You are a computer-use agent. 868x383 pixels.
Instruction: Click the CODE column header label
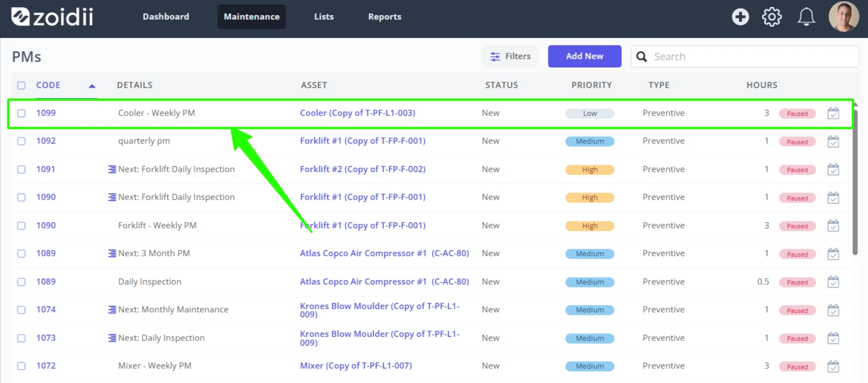[x=48, y=85]
